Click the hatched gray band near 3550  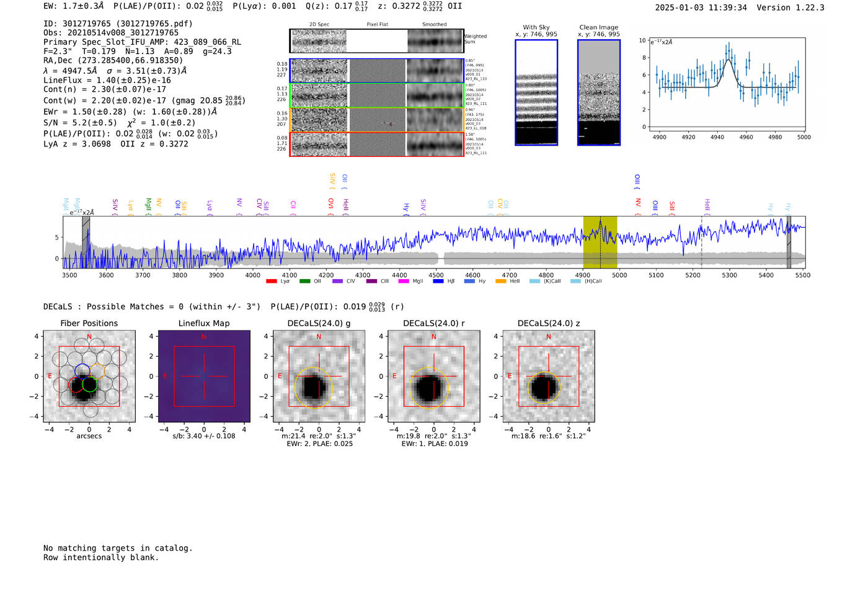pos(86,242)
